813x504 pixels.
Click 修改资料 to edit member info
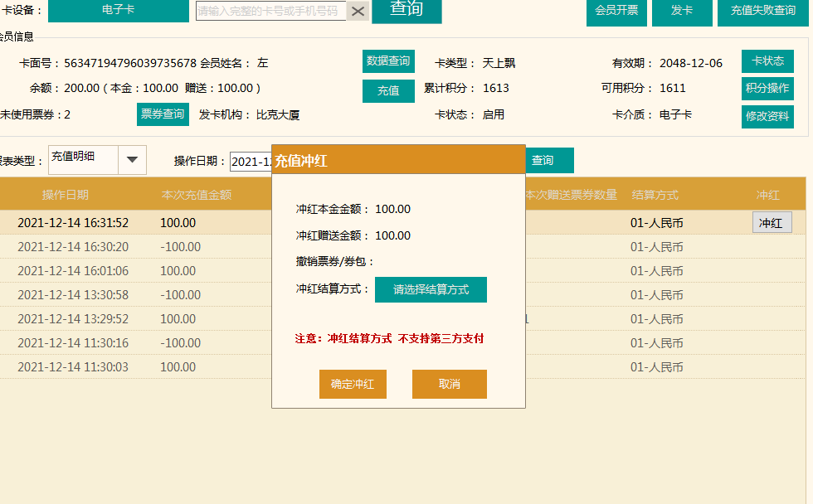tap(767, 117)
